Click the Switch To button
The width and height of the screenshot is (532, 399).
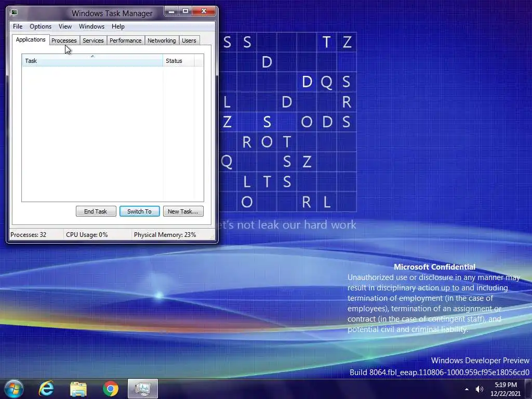[139, 211]
